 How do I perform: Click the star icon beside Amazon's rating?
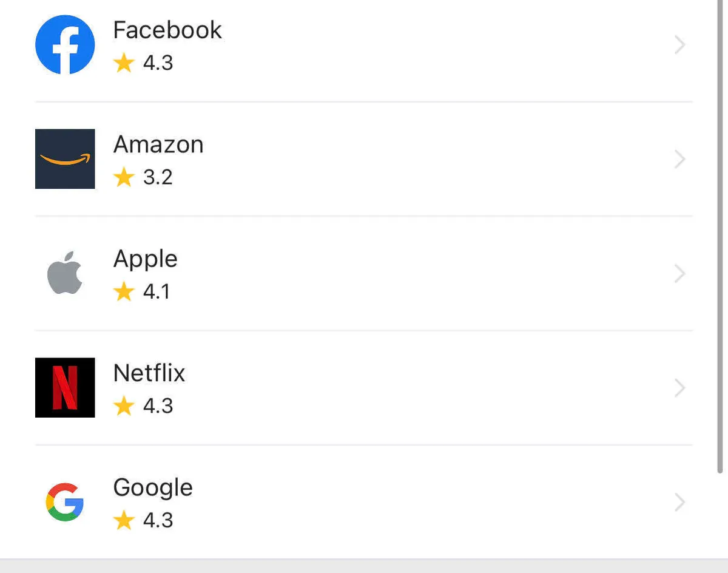click(124, 177)
